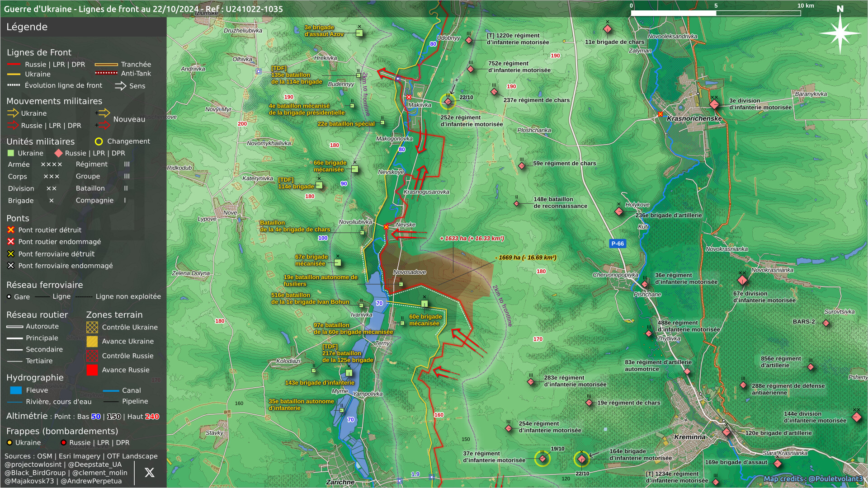Click the circled 252e régiment unit marker

[x=448, y=102]
